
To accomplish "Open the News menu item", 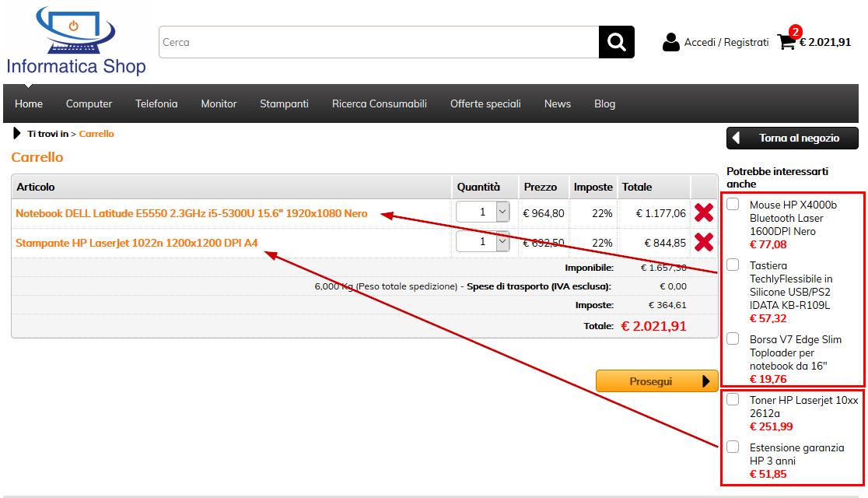I will pyautogui.click(x=558, y=103).
